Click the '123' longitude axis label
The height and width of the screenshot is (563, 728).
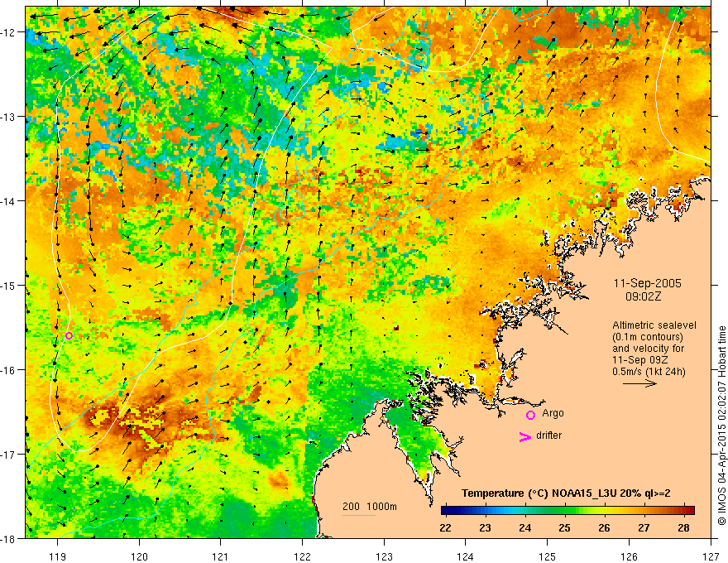[384, 556]
